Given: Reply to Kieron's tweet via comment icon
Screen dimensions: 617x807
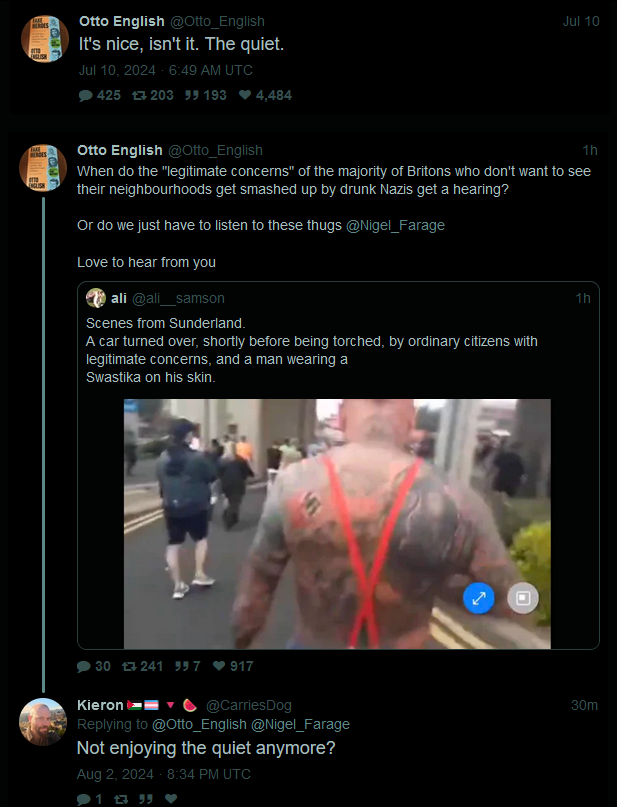Looking at the screenshot, I should click(83, 799).
